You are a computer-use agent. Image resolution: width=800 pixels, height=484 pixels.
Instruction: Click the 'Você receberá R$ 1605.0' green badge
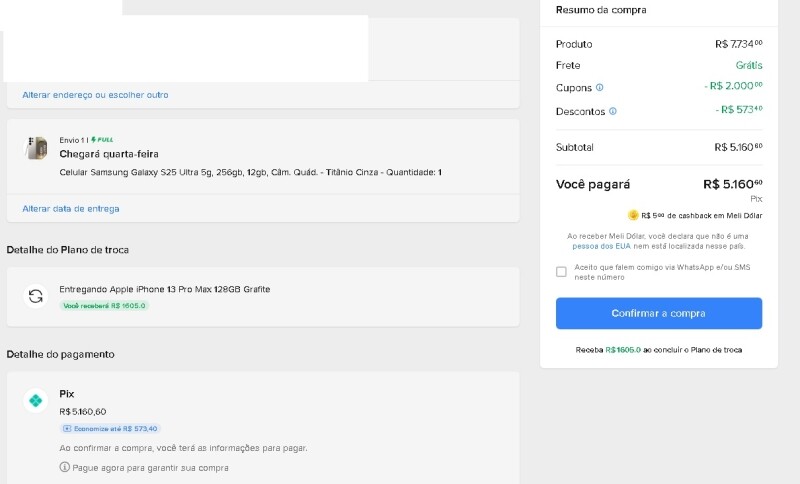pos(104,305)
